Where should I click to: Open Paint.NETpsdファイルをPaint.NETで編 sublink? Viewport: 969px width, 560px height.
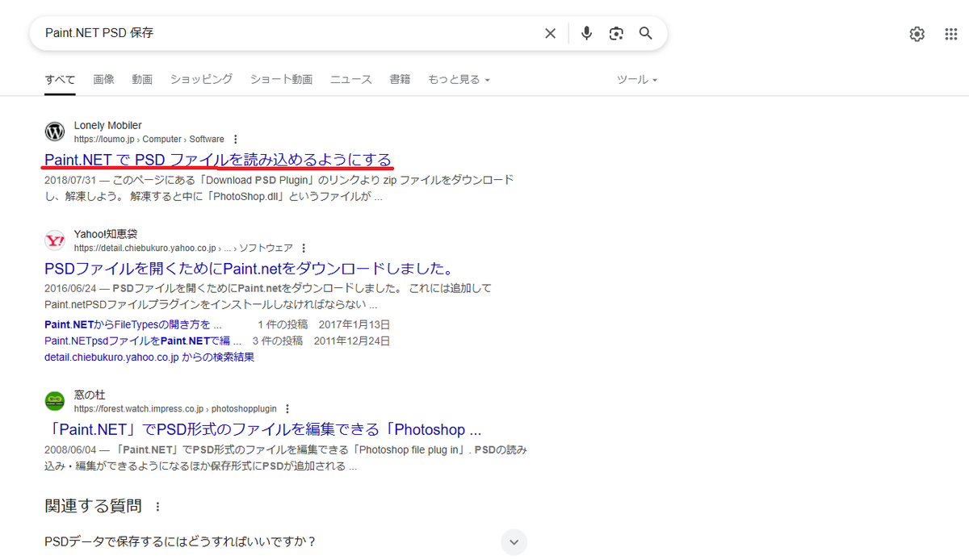[143, 341]
